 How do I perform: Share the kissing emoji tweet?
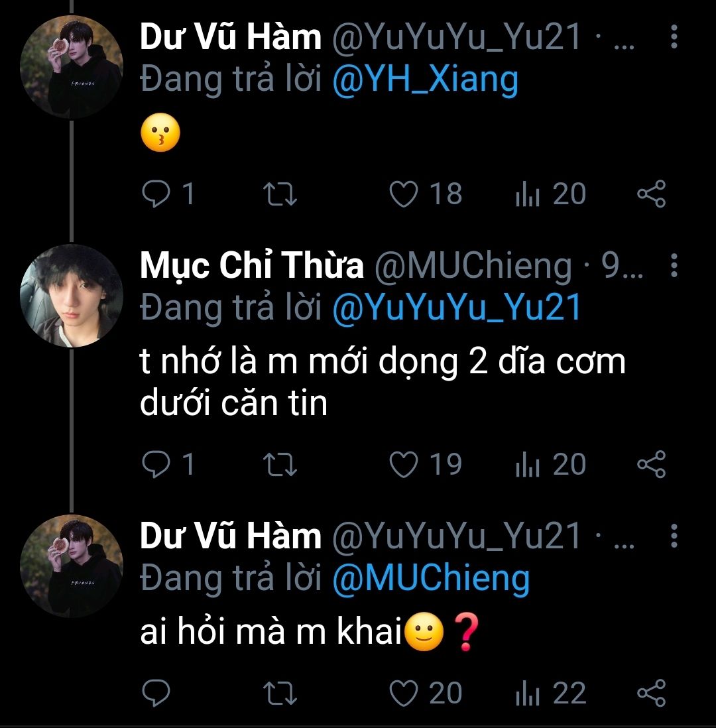[650, 194]
